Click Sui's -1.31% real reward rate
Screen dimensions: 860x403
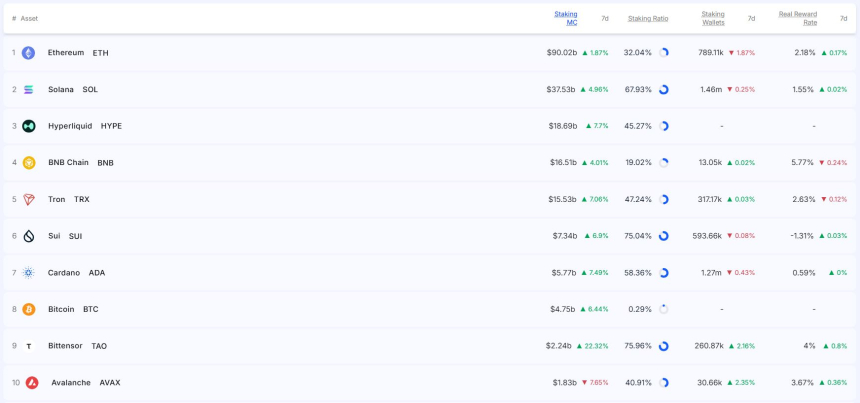[x=802, y=236]
